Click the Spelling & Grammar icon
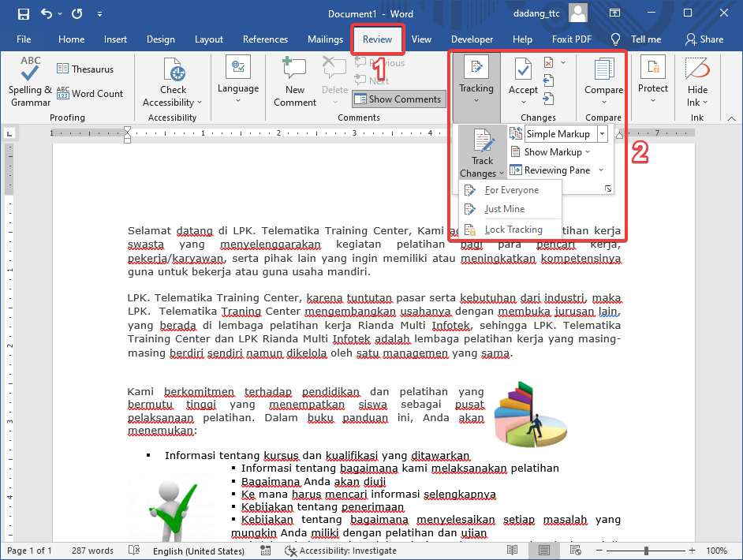This screenshot has width=743, height=560. point(30,71)
